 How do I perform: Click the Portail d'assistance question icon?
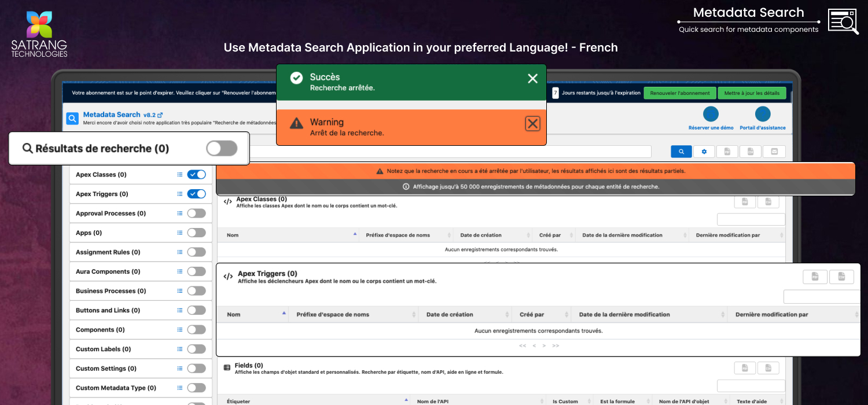click(763, 114)
